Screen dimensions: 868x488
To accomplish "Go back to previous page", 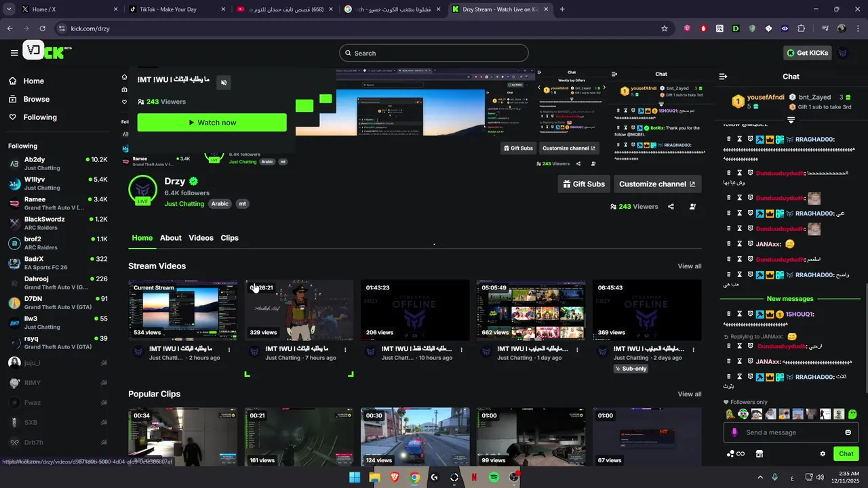I will tap(10, 28).
